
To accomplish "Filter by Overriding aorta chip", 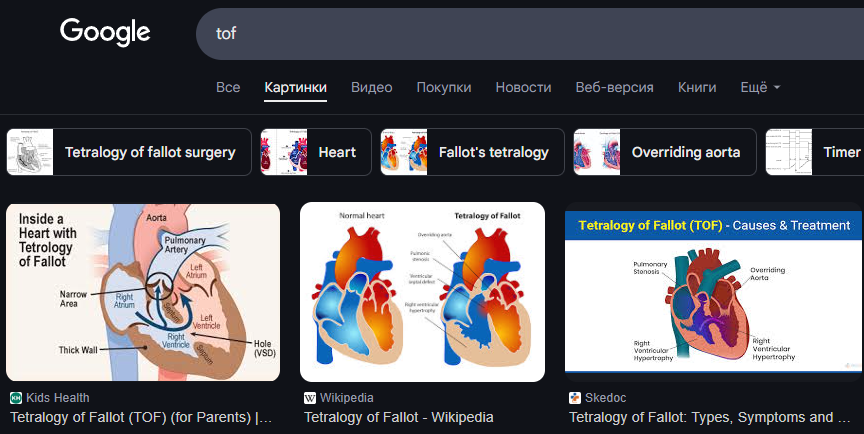I will (664, 152).
